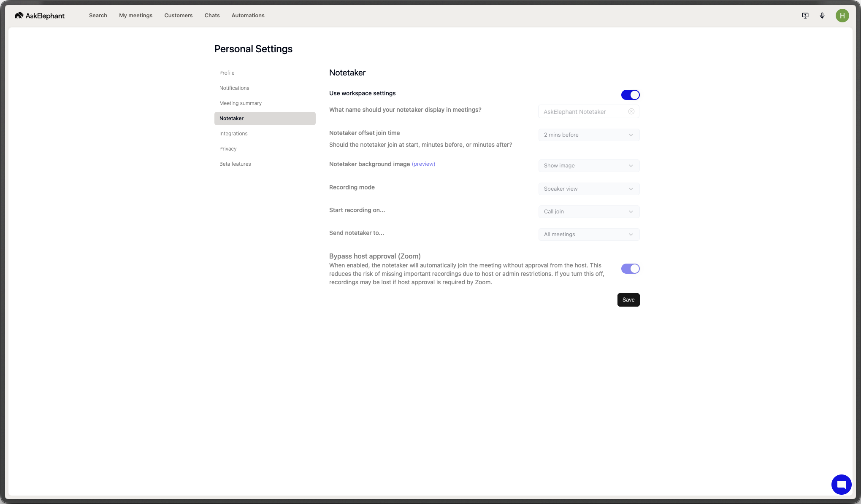
Task: Click the AskElephant logo
Action: click(x=40, y=16)
